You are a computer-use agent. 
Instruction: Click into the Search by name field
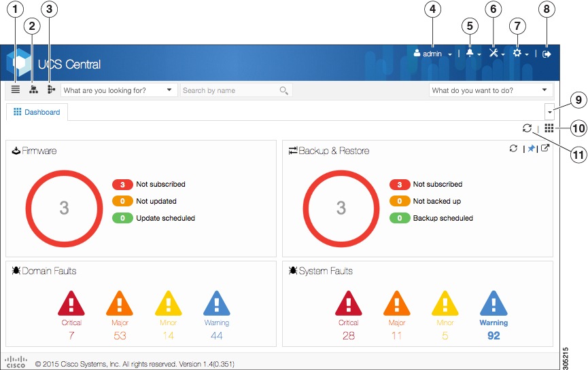click(237, 90)
